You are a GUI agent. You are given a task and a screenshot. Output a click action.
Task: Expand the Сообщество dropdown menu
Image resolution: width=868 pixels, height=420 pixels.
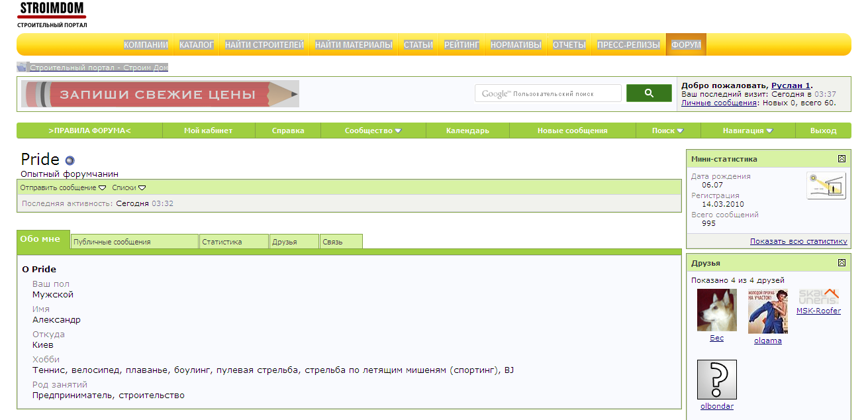[x=373, y=131]
